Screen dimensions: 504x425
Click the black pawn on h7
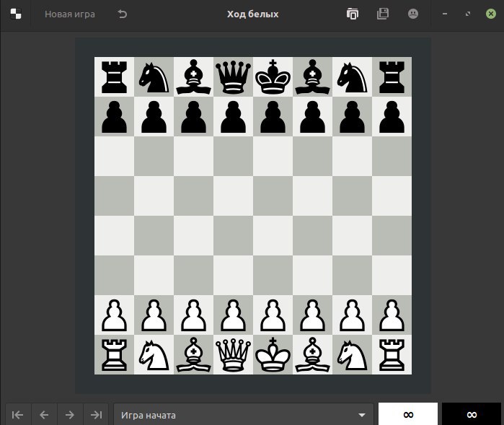(392, 116)
